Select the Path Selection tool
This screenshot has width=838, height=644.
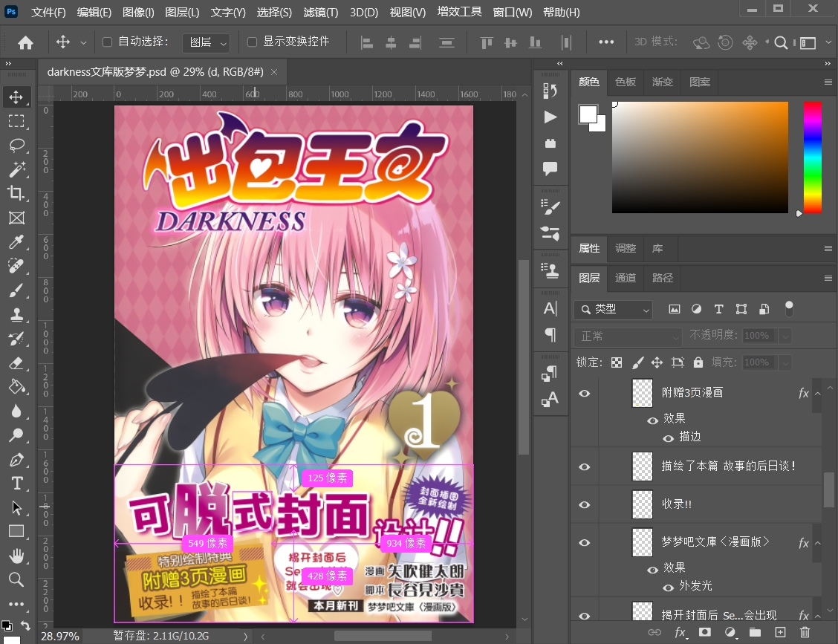tap(16, 507)
